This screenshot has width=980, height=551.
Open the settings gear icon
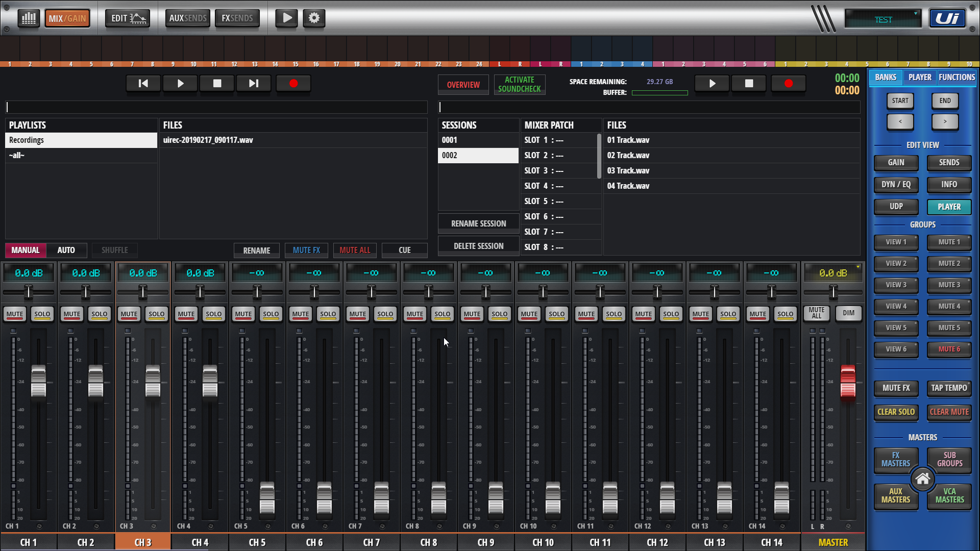click(314, 18)
